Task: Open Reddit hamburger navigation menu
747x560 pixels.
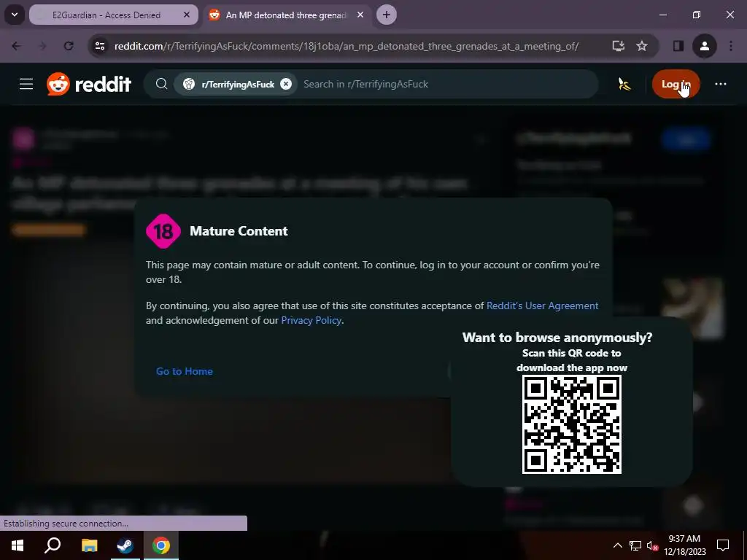Action: point(26,85)
